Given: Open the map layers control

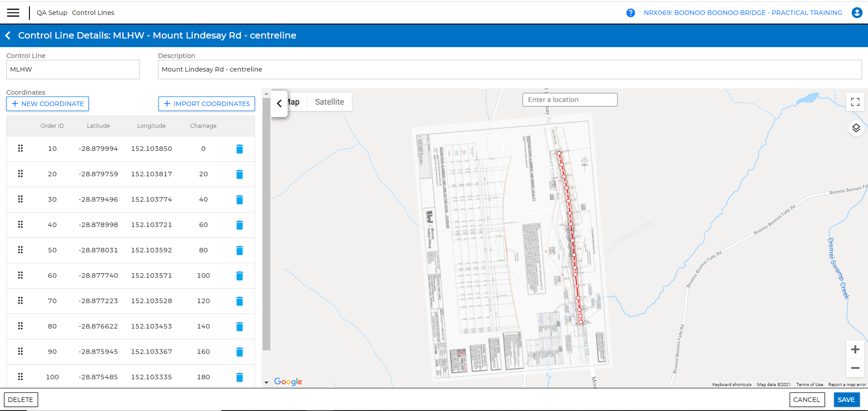Looking at the screenshot, I should (x=856, y=128).
